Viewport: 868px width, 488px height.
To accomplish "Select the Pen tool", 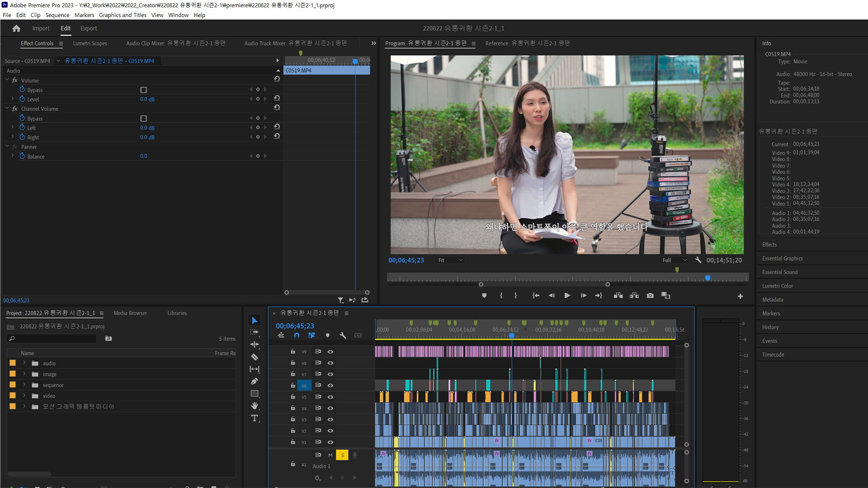I will coord(255,381).
